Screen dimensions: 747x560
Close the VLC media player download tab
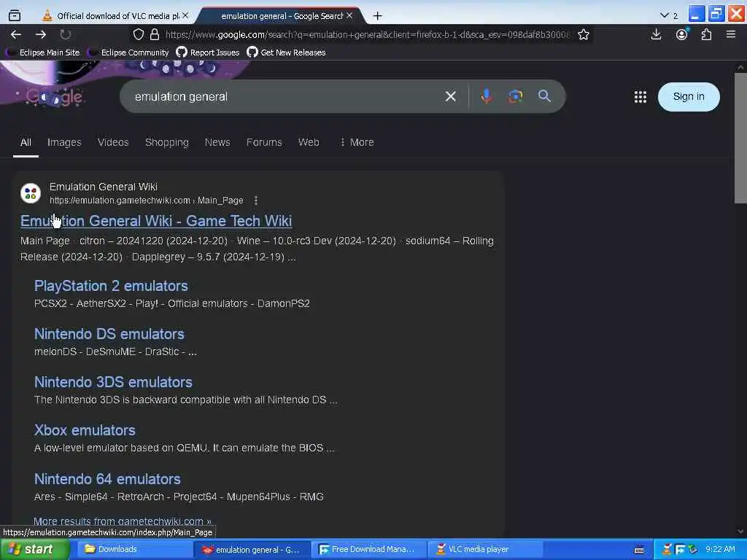(185, 16)
